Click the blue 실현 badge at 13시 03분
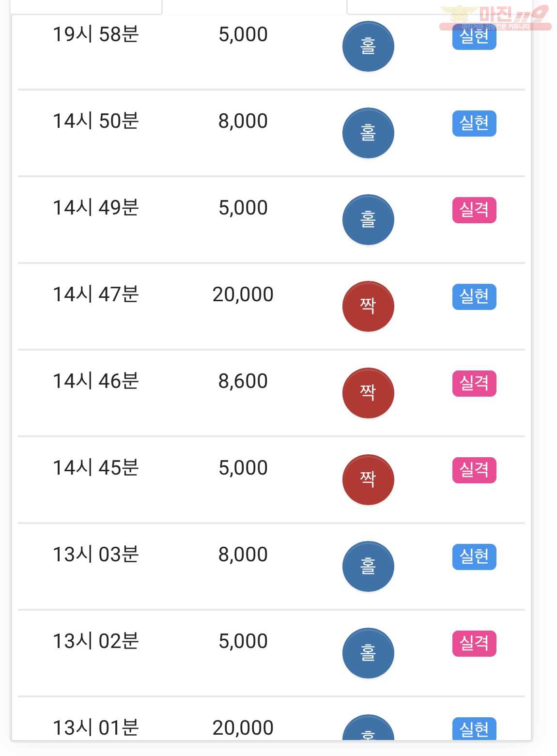Screen dimensions: 557x756 click(x=474, y=557)
